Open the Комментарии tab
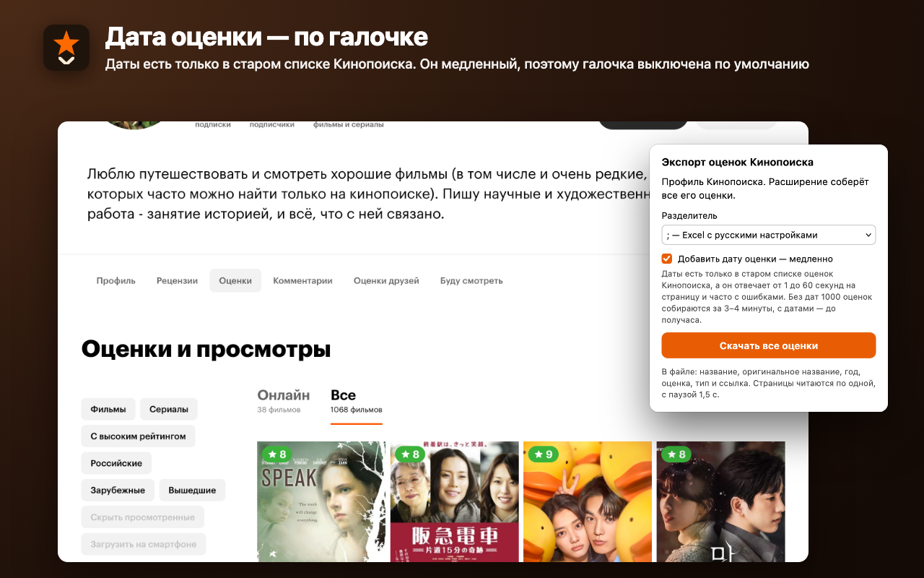 click(302, 280)
